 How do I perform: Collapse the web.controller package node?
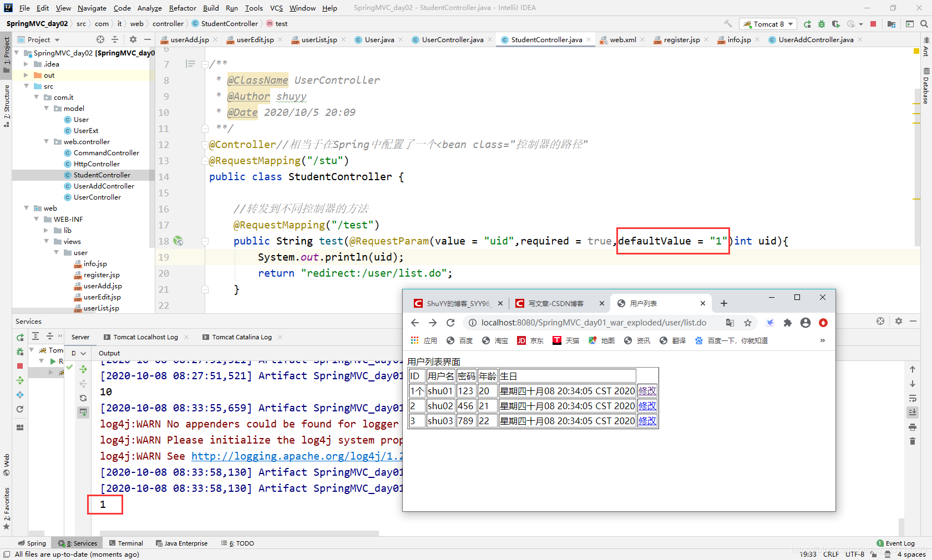coord(46,141)
